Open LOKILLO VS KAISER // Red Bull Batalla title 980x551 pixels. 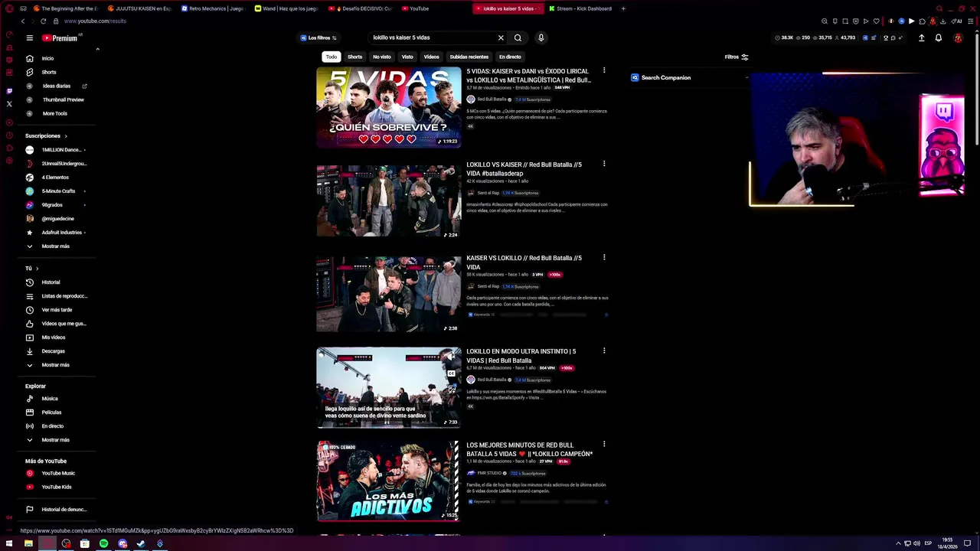(524, 169)
